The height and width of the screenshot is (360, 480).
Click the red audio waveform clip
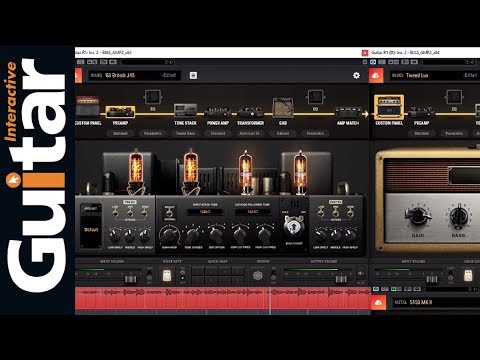pyautogui.click(x=223, y=298)
